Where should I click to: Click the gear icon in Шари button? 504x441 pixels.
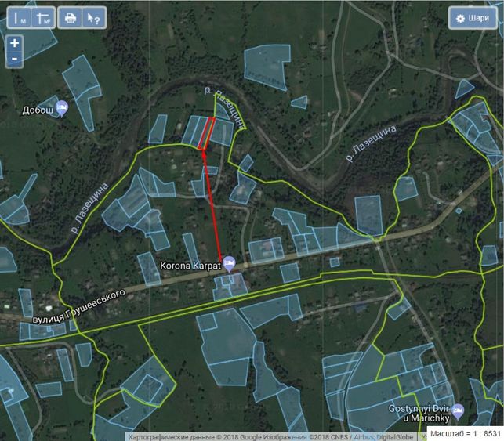pyautogui.click(x=460, y=18)
